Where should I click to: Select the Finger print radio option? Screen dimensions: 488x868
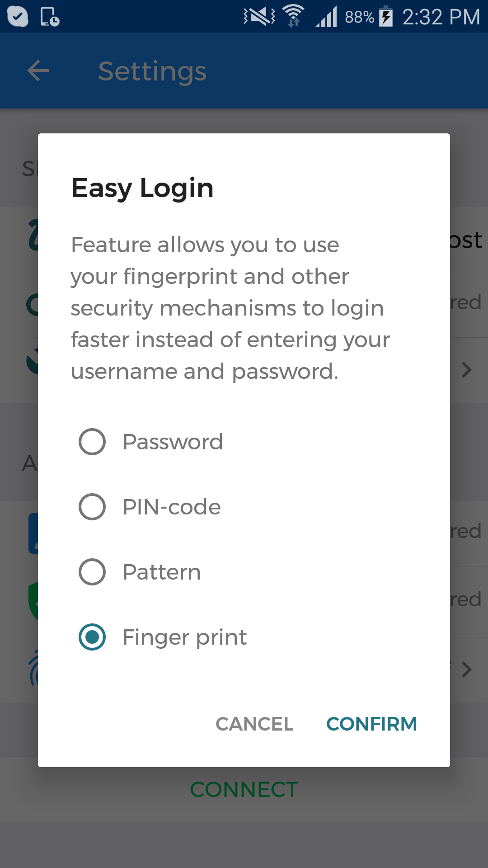coord(163,637)
